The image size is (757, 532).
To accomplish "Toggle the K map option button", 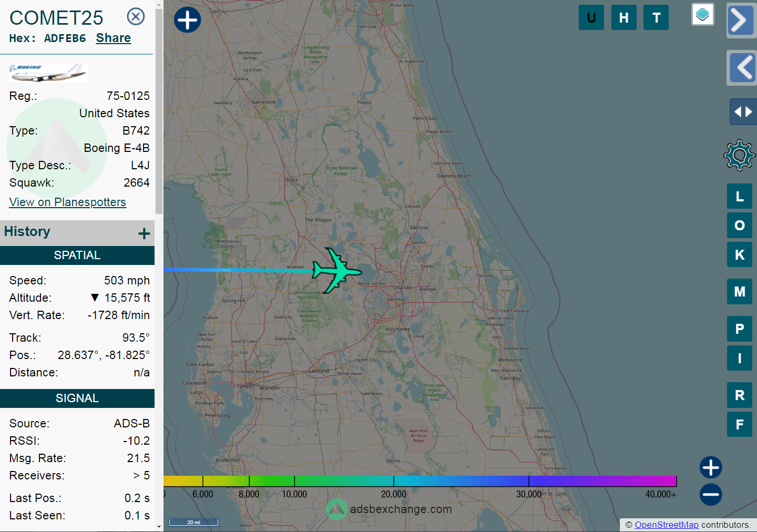I will (740, 254).
